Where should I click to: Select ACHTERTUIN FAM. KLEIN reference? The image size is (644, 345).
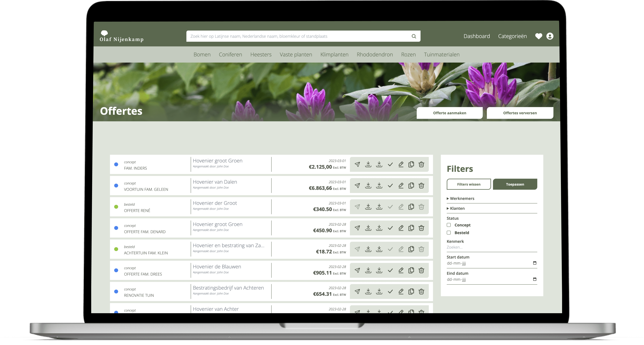[x=146, y=253]
